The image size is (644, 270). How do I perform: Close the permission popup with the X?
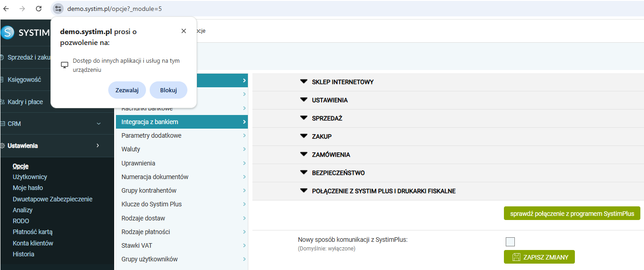184,31
